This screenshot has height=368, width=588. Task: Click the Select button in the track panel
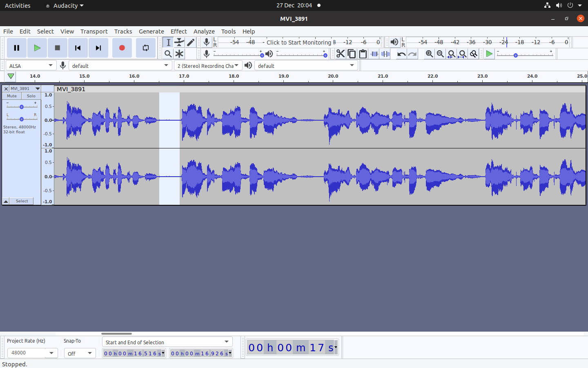pyautogui.click(x=22, y=201)
